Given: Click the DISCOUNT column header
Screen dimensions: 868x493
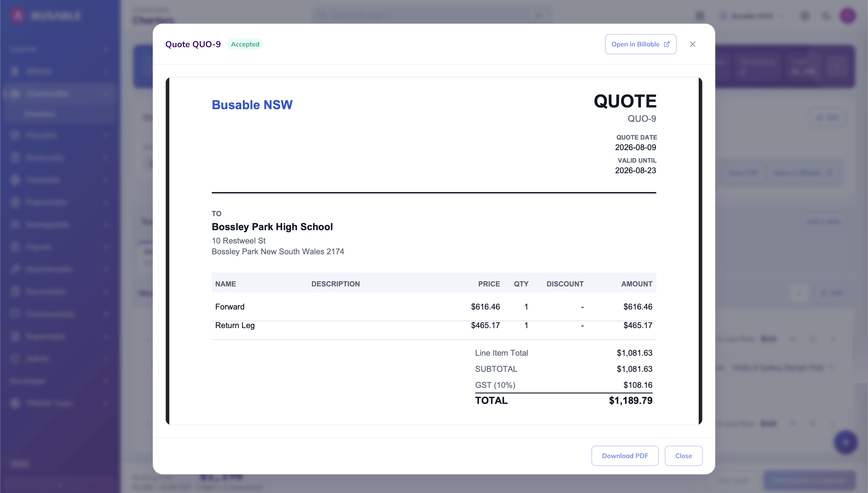Looking at the screenshot, I should pos(565,284).
